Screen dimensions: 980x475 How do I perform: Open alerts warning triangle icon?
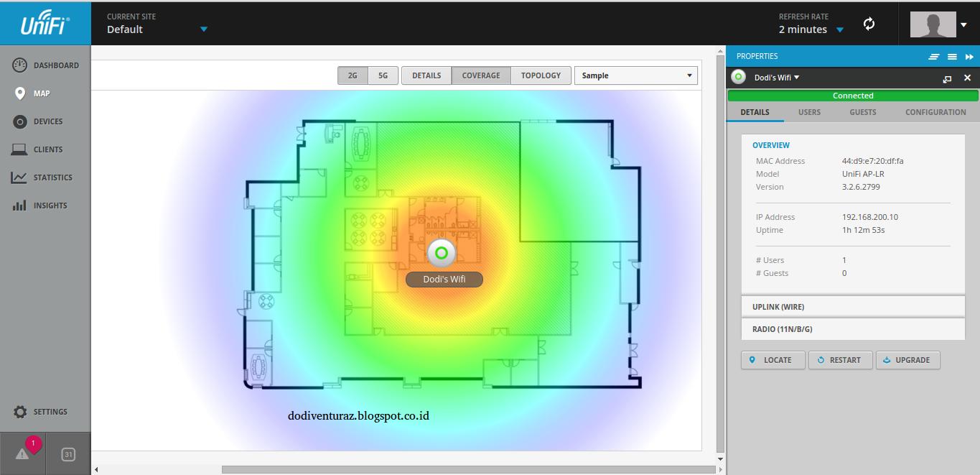pos(22,454)
